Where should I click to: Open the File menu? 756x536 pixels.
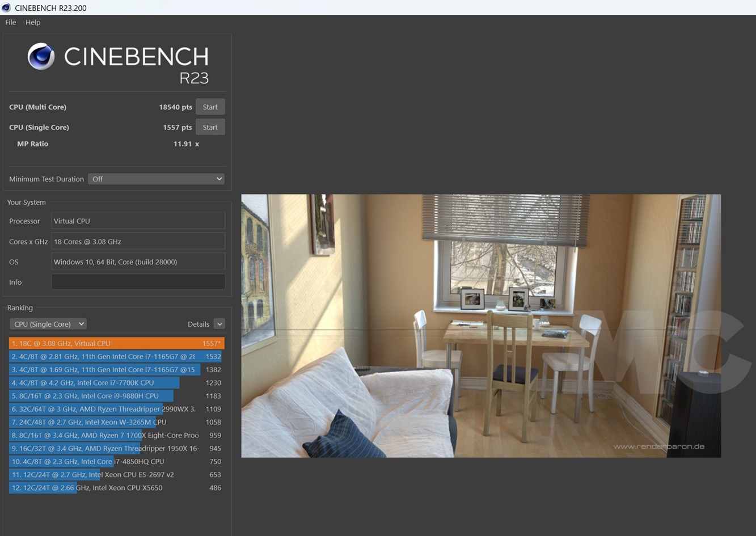click(10, 22)
